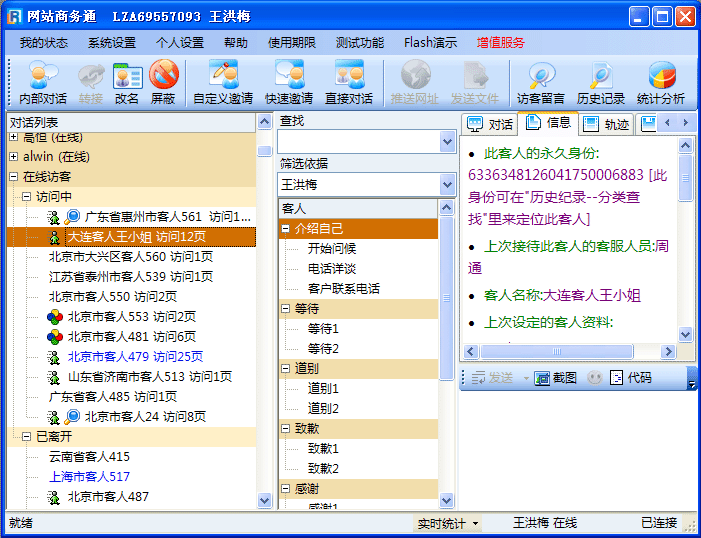Choose the 开始问候 quick reply

(331, 248)
